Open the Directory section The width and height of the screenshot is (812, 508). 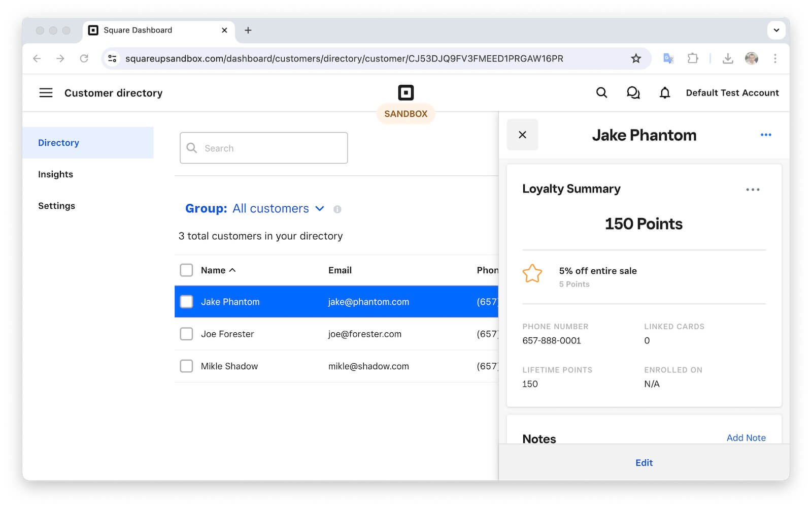point(88,143)
